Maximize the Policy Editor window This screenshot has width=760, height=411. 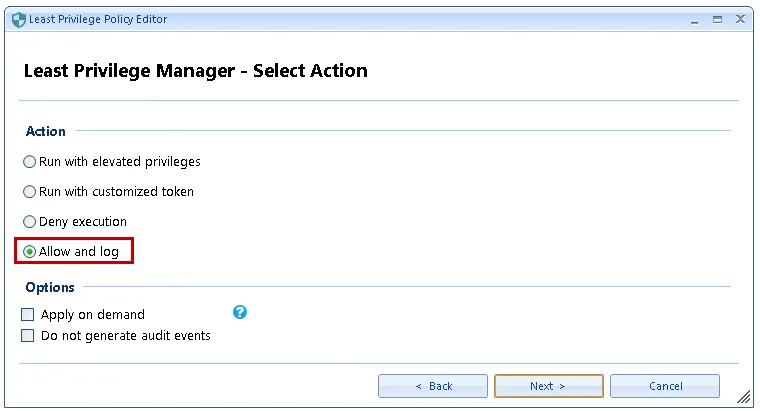click(x=717, y=19)
